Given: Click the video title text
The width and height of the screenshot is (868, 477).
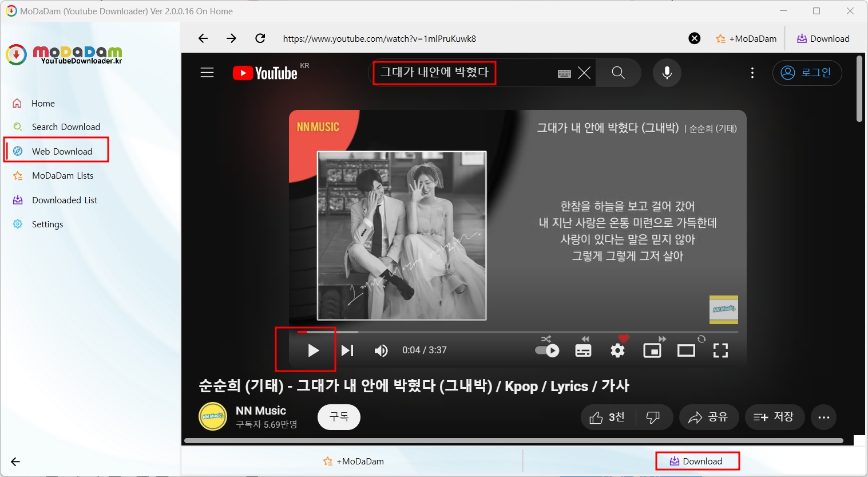Looking at the screenshot, I should tap(414, 386).
